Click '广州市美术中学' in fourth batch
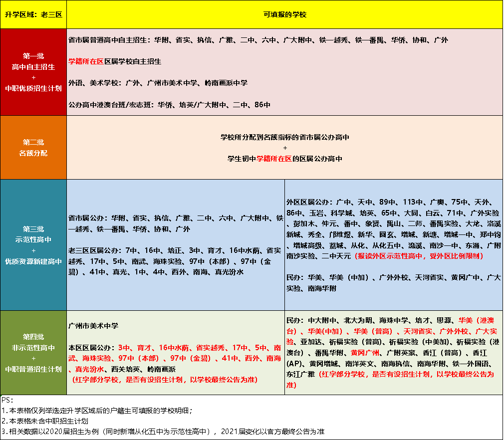This screenshot has height=440, width=504. click(x=93, y=326)
